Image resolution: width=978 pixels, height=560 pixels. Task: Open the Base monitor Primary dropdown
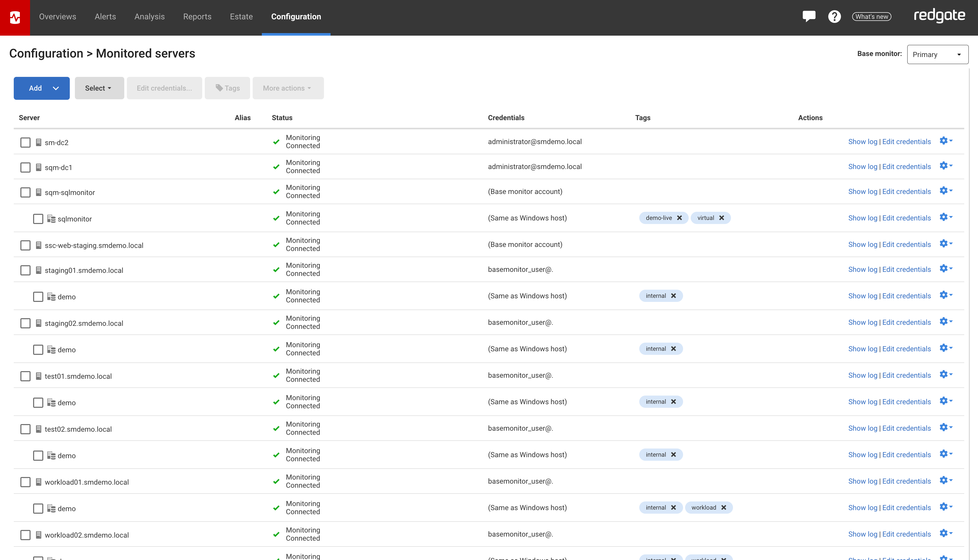point(937,55)
